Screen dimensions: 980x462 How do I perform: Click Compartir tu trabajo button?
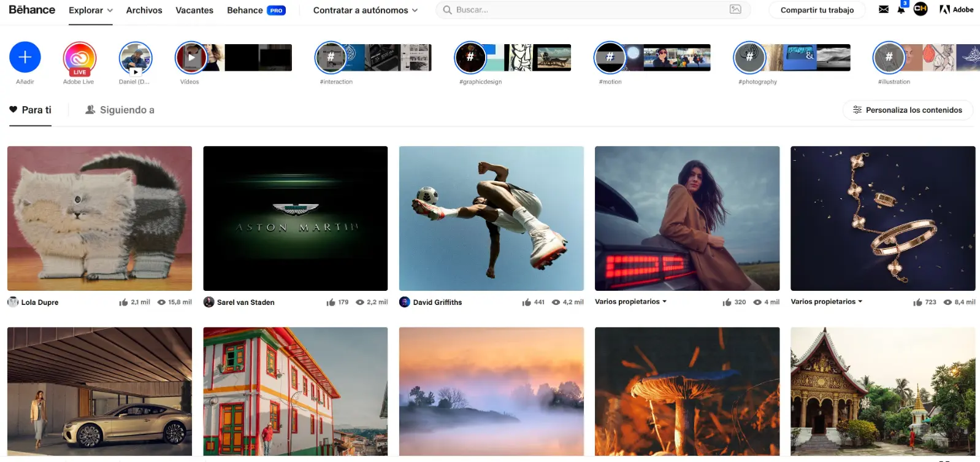point(817,10)
